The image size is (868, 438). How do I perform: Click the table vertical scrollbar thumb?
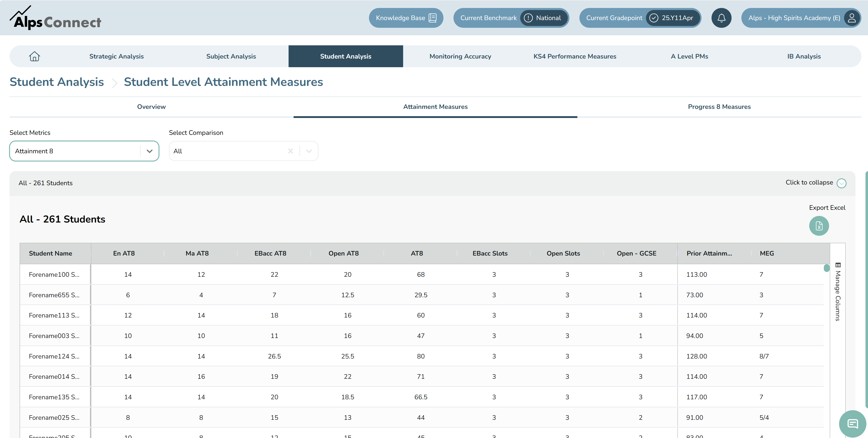pyautogui.click(x=827, y=268)
